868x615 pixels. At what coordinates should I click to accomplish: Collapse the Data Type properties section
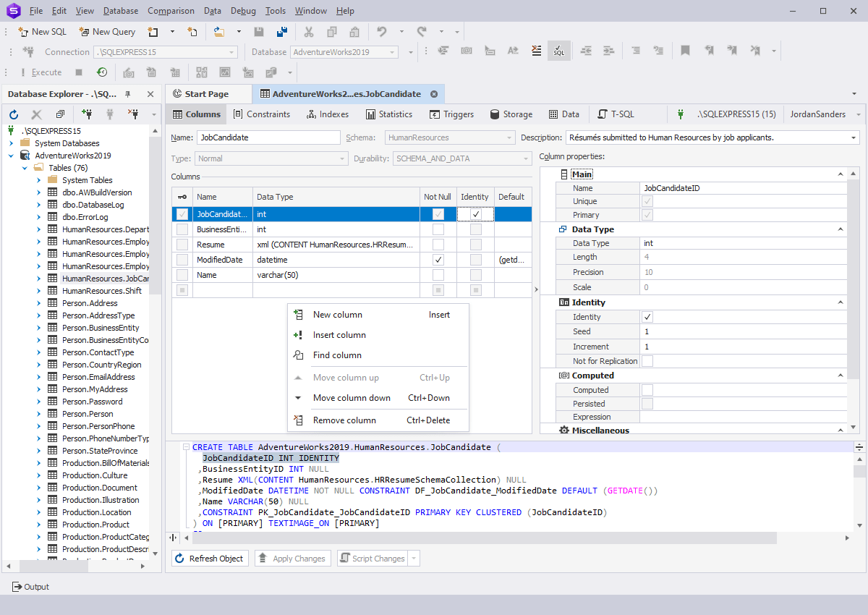pyautogui.click(x=841, y=229)
